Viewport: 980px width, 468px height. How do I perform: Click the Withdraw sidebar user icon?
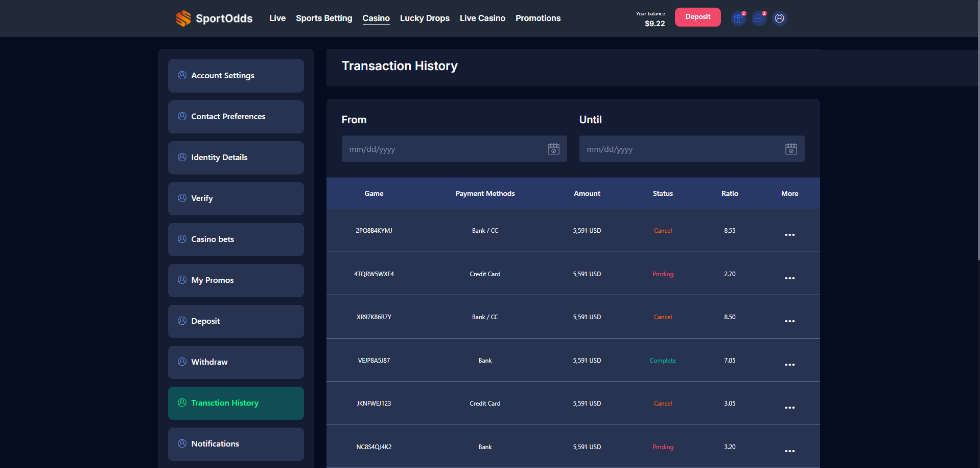tap(182, 362)
